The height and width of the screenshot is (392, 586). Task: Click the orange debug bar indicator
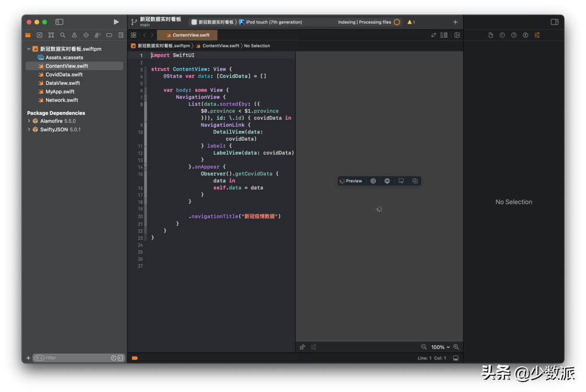(135, 359)
